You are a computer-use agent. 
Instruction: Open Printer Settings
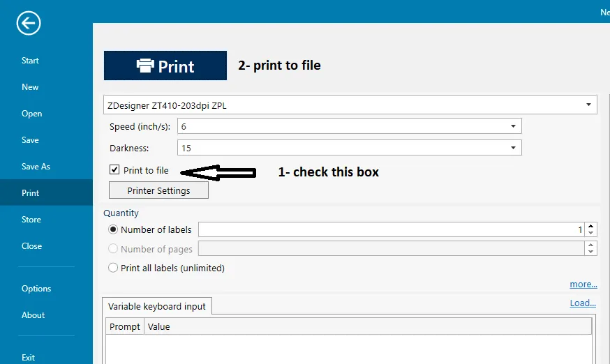[158, 190]
